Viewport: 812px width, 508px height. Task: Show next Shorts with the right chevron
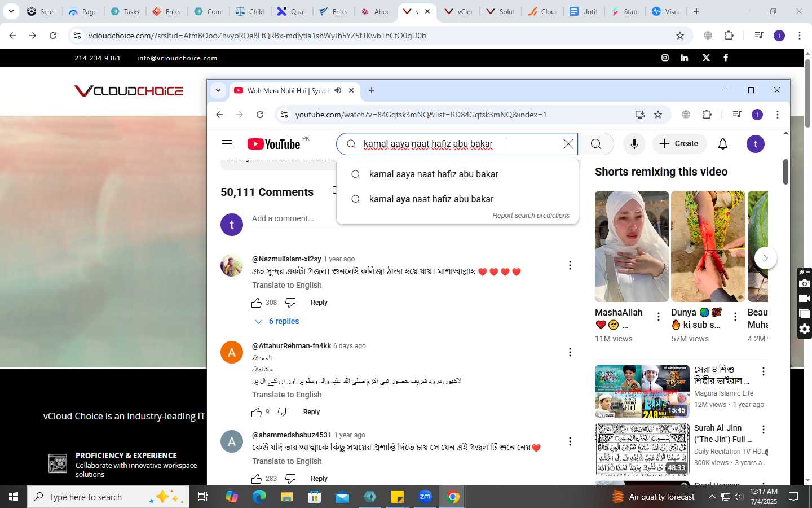coord(765,258)
